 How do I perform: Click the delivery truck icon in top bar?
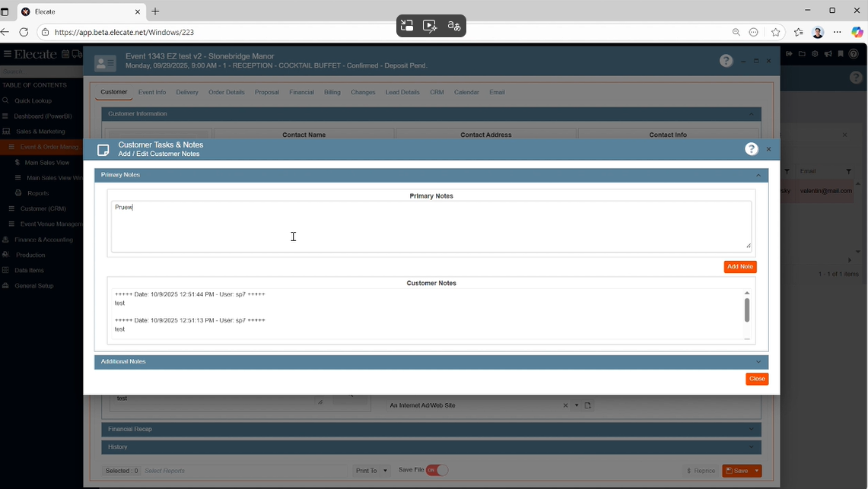(x=77, y=54)
